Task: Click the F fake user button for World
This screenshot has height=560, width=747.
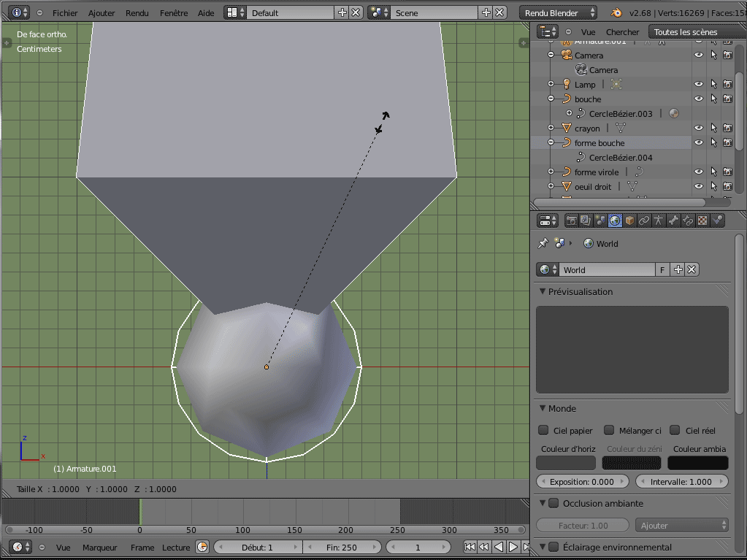Action: pyautogui.click(x=662, y=270)
